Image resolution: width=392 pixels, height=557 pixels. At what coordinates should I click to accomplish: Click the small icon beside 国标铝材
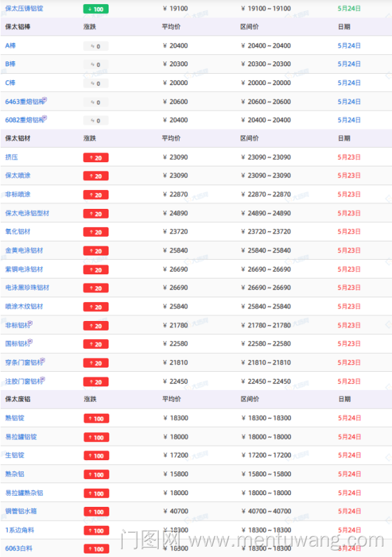point(31,341)
